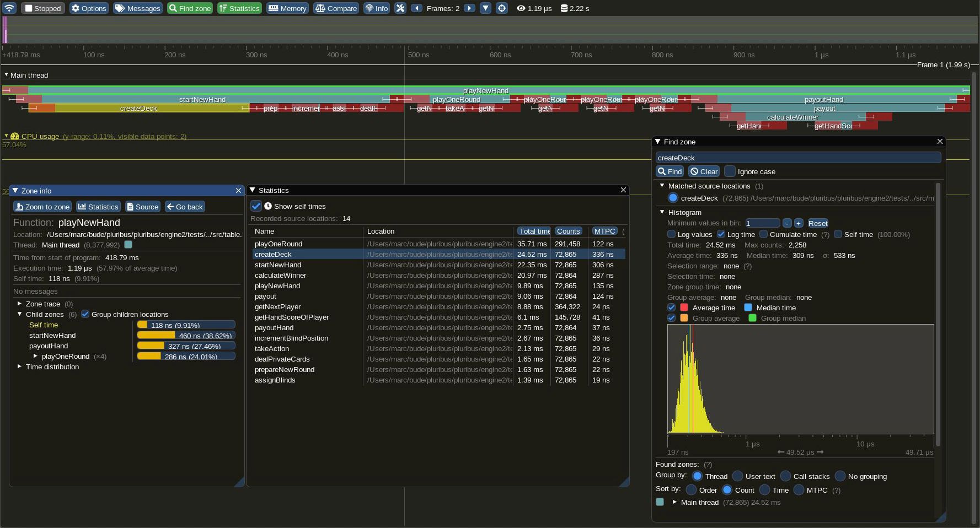Expand the Time distribution section
The image size is (980, 528).
(x=19, y=367)
